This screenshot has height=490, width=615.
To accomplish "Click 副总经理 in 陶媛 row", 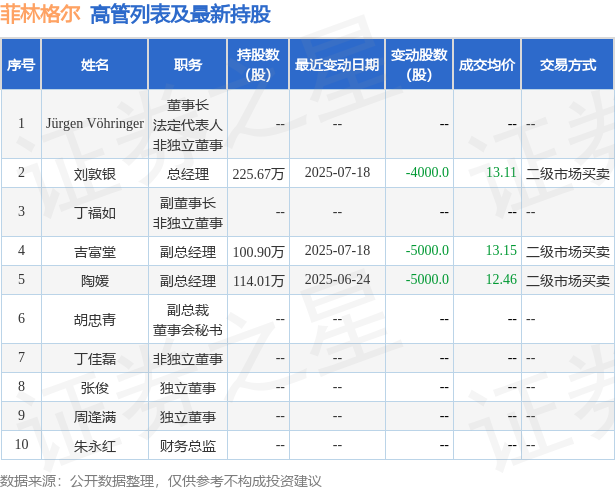I will [x=188, y=281].
